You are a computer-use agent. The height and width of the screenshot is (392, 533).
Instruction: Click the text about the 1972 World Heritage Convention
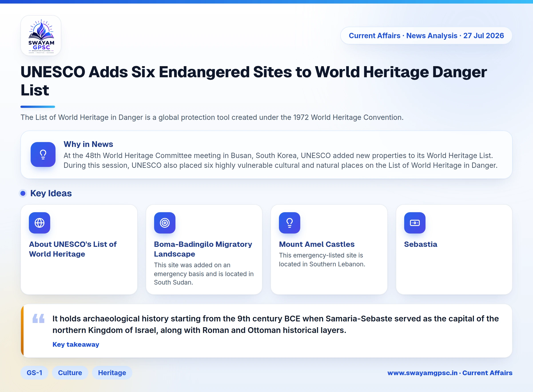tap(212, 117)
